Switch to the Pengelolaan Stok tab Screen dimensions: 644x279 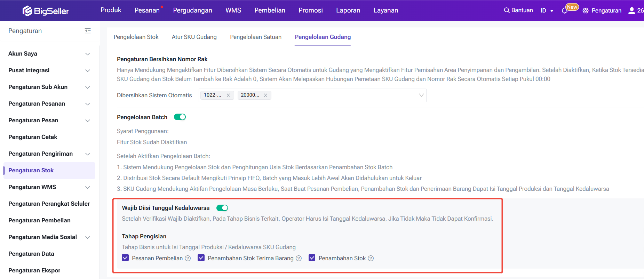tap(136, 37)
